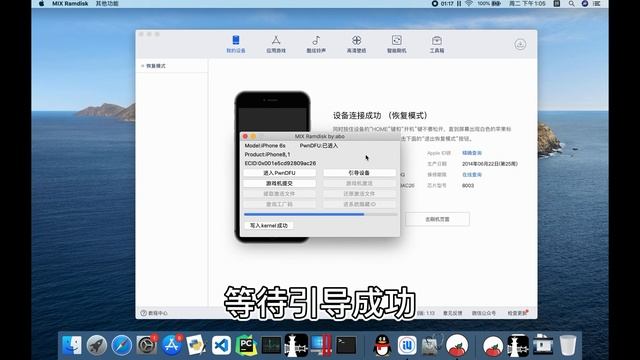Click the 提取激活文件 button
640x360 pixels.
[x=280, y=194]
